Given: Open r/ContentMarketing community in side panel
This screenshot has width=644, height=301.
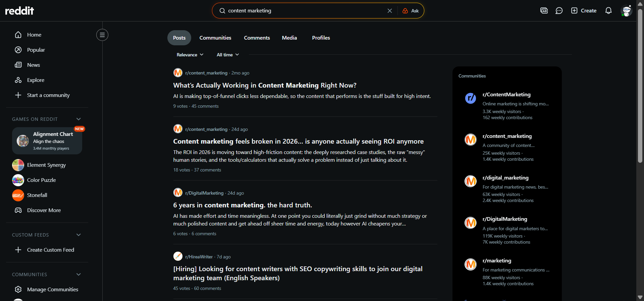Looking at the screenshot, I should [506, 95].
